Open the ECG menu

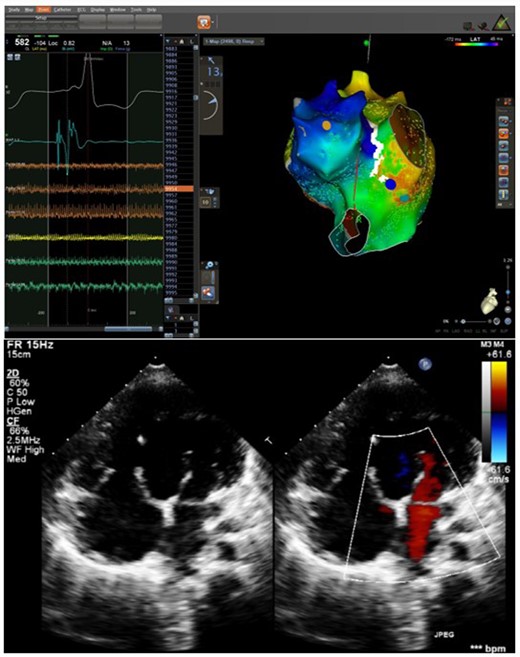click(81, 10)
